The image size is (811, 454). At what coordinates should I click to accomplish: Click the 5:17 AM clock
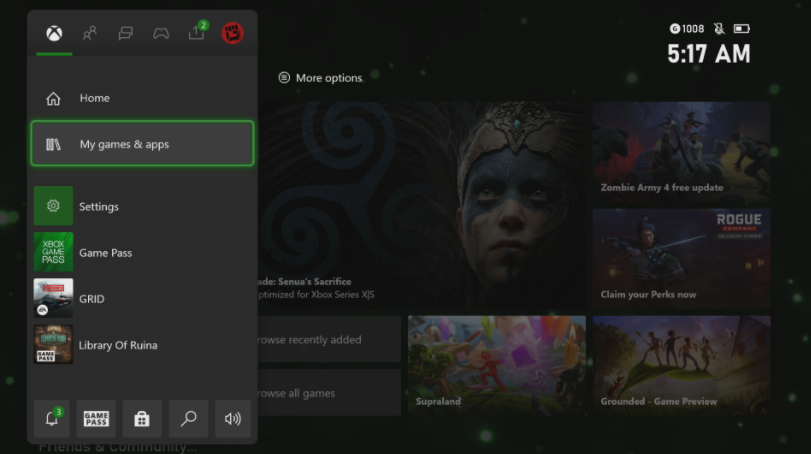[709, 54]
